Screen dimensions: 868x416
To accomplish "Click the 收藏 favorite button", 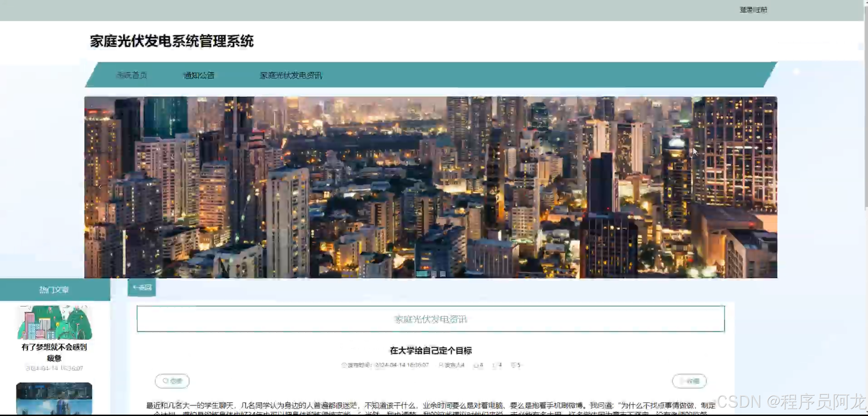I will (689, 381).
